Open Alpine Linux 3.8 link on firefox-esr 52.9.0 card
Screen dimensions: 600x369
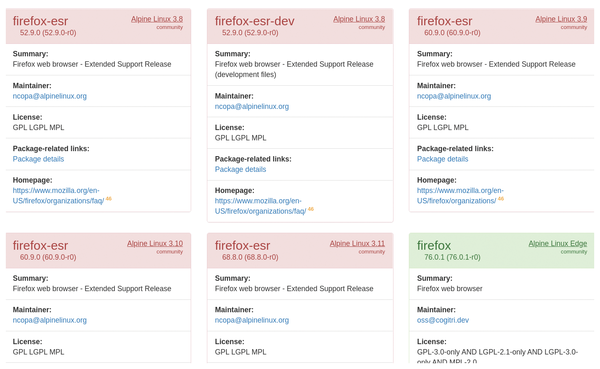tap(157, 19)
